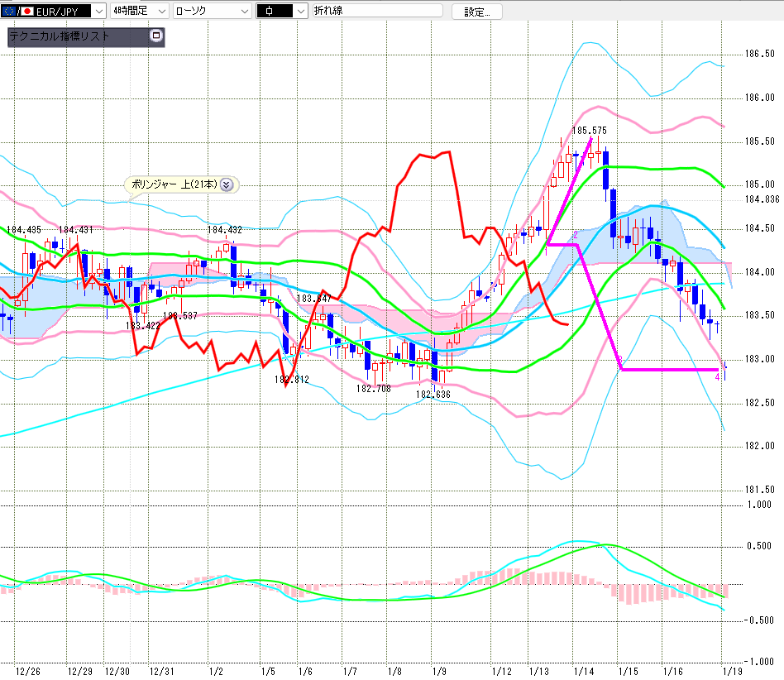Click the current price 184.836 on the price axis
Screen dimensions: 784x680
[762, 199]
